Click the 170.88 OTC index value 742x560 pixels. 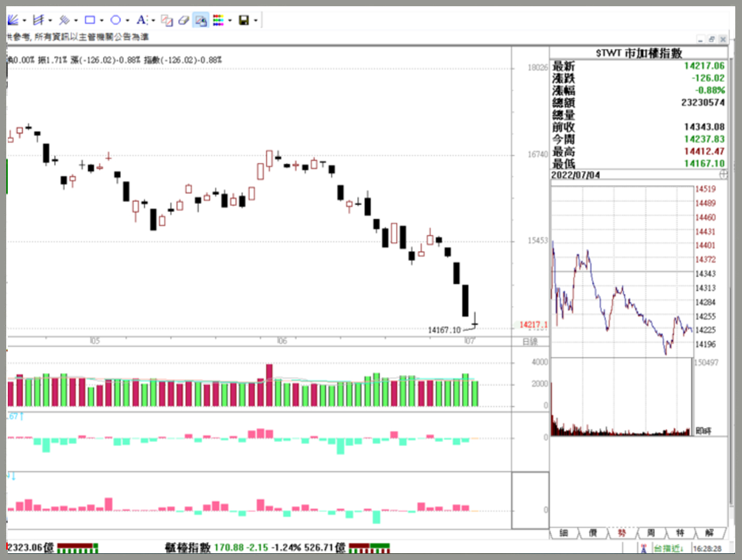[229, 548]
